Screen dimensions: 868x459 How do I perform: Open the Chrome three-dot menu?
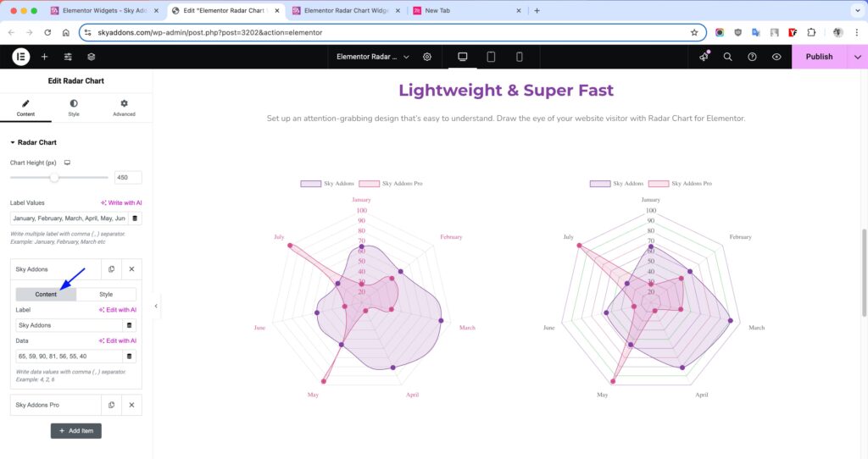(x=857, y=33)
